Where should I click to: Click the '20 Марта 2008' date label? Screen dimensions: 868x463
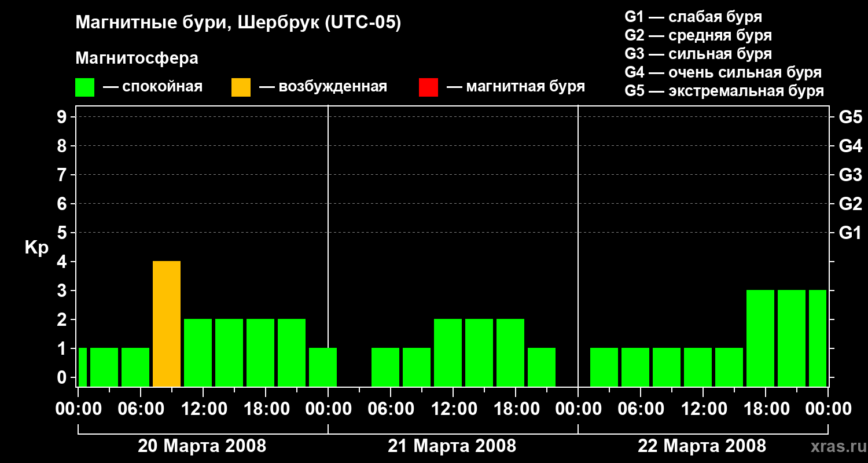(202, 446)
